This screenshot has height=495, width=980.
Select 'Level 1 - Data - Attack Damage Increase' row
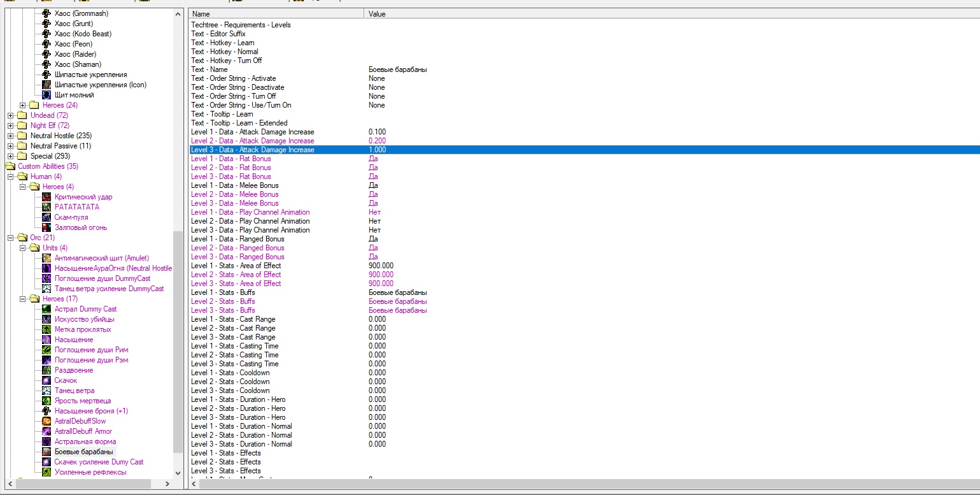click(585, 132)
